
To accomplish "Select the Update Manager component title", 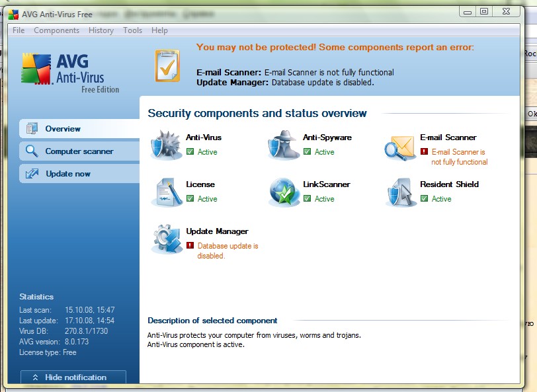I will 217,231.
